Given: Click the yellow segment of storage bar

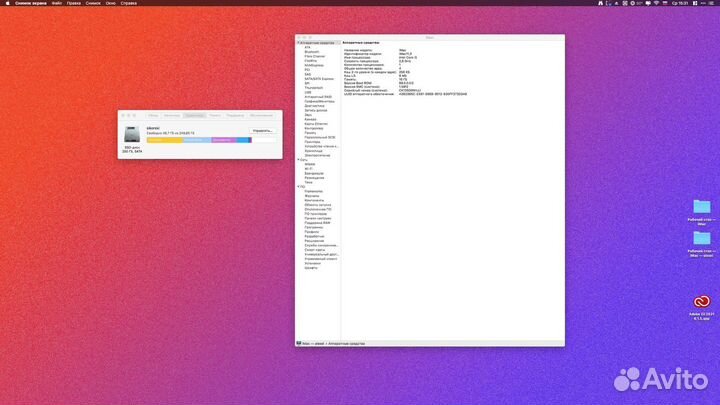Looking at the screenshot, I should click(x=165, y=140).
